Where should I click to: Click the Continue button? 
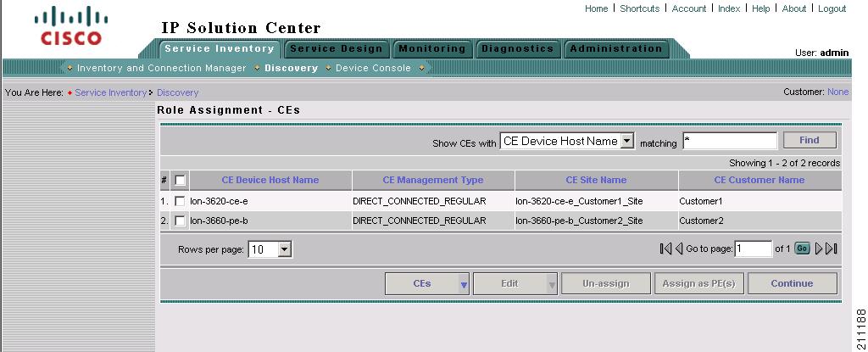793,284
